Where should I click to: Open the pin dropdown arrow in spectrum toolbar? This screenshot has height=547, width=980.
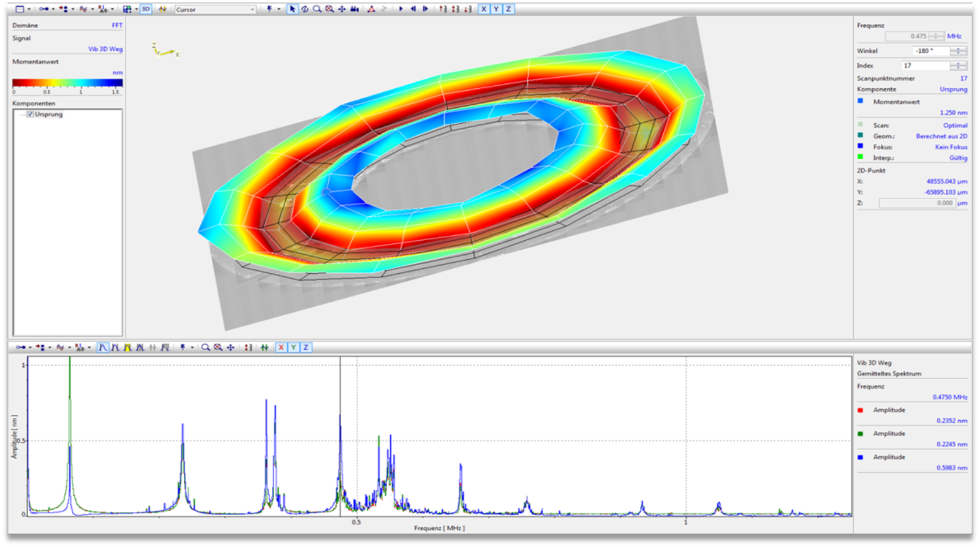192,347
